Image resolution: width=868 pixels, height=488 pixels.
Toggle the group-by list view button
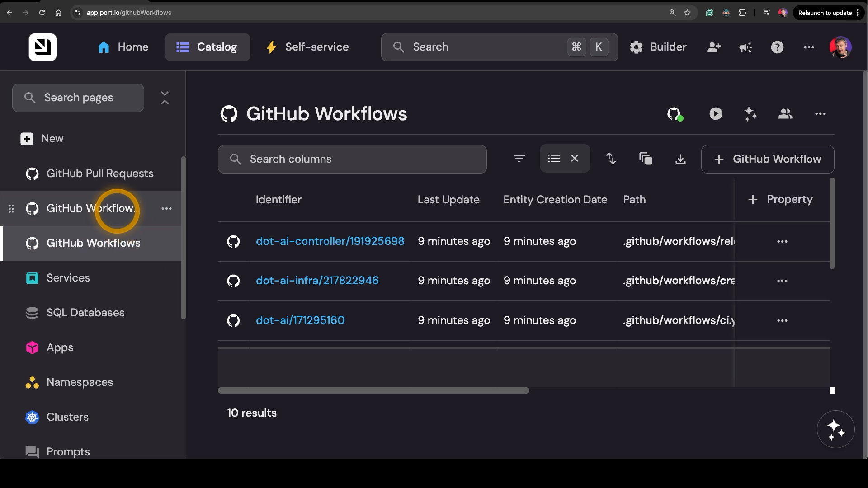[554, 159]
